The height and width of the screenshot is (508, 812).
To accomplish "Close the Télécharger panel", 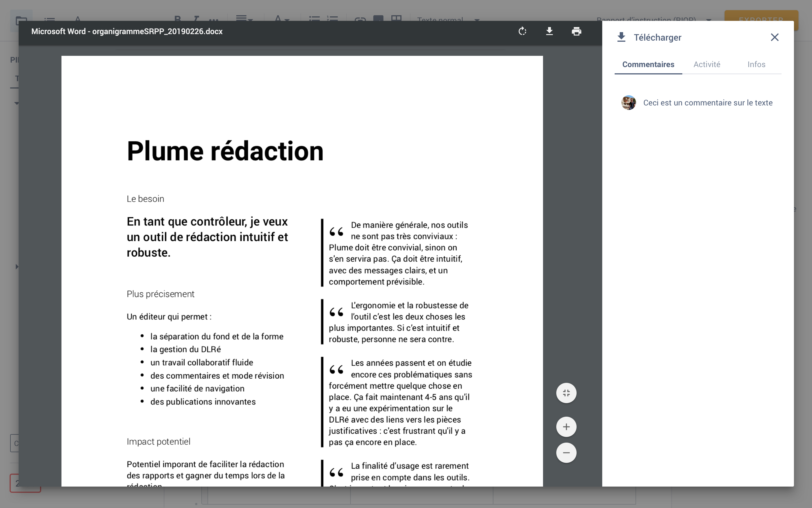I will [x=775, y=37].
